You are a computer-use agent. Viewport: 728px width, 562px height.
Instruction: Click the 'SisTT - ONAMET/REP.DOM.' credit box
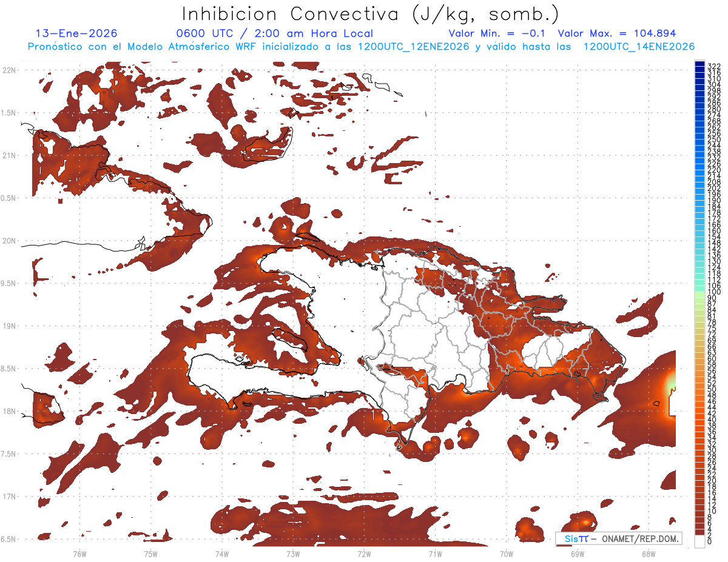point(618,538)
